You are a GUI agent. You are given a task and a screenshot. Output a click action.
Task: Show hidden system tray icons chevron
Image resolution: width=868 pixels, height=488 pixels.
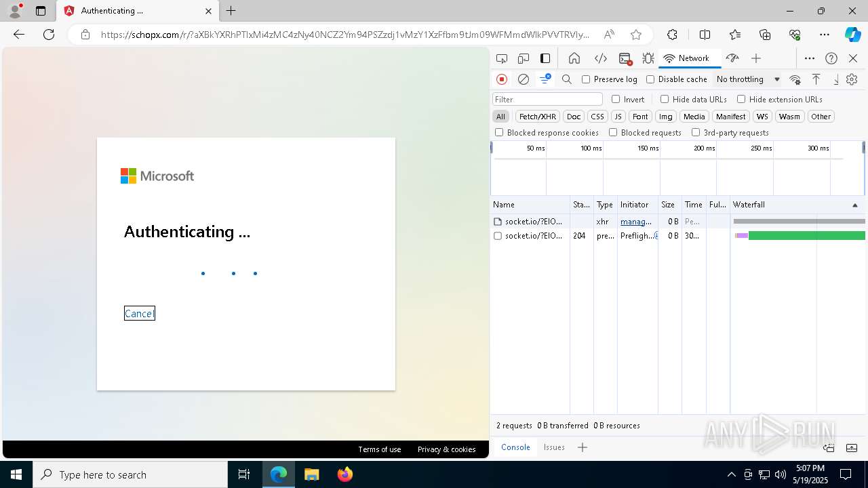point(731,474)
